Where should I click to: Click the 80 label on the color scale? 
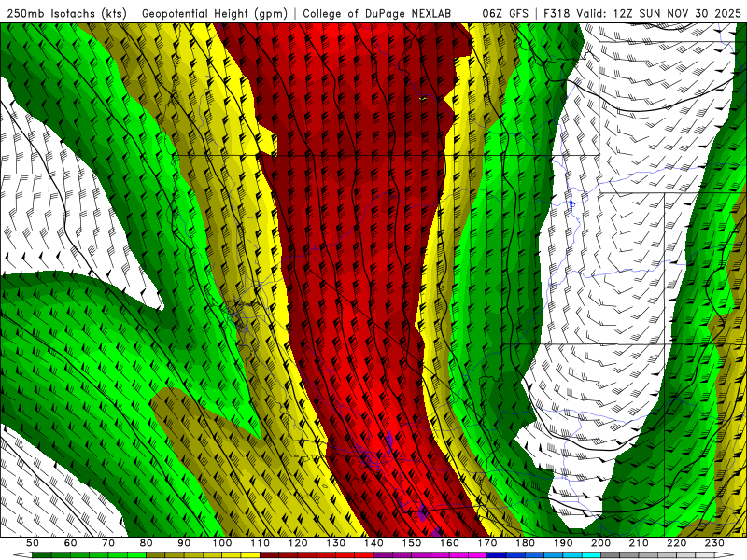(x=146, y=543)
